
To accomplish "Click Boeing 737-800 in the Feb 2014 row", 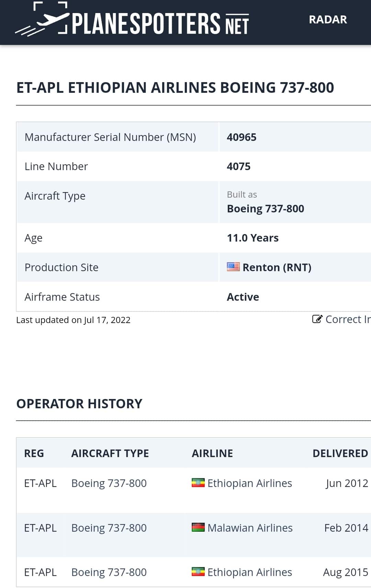I will click(x=109, y=528).
